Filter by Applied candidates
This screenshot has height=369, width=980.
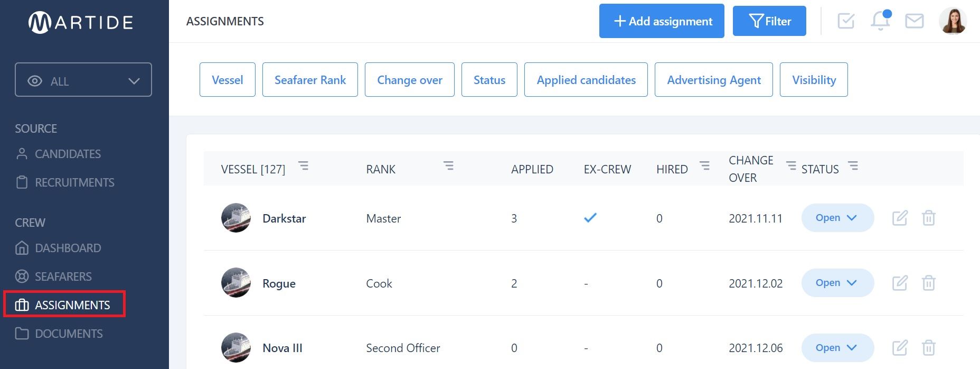[x=586, y=80]
